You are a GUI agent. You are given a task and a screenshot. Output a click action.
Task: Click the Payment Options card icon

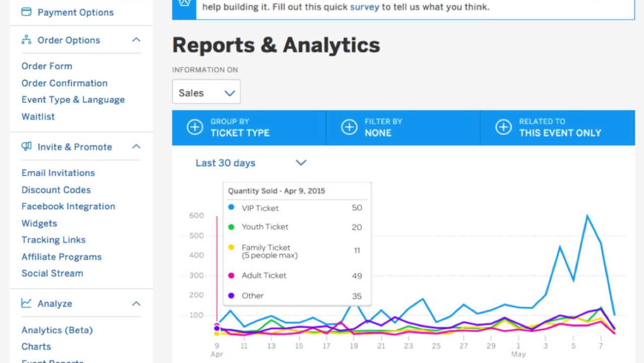(x=26, y=12)
